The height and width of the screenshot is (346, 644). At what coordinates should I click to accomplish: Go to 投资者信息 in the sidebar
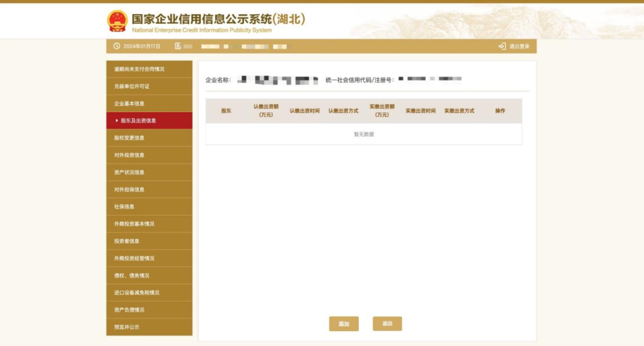(149, 241)
